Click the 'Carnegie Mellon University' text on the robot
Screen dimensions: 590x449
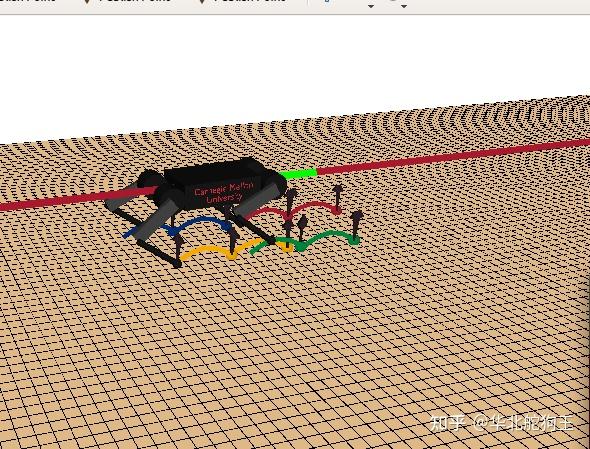coord(224,193)
